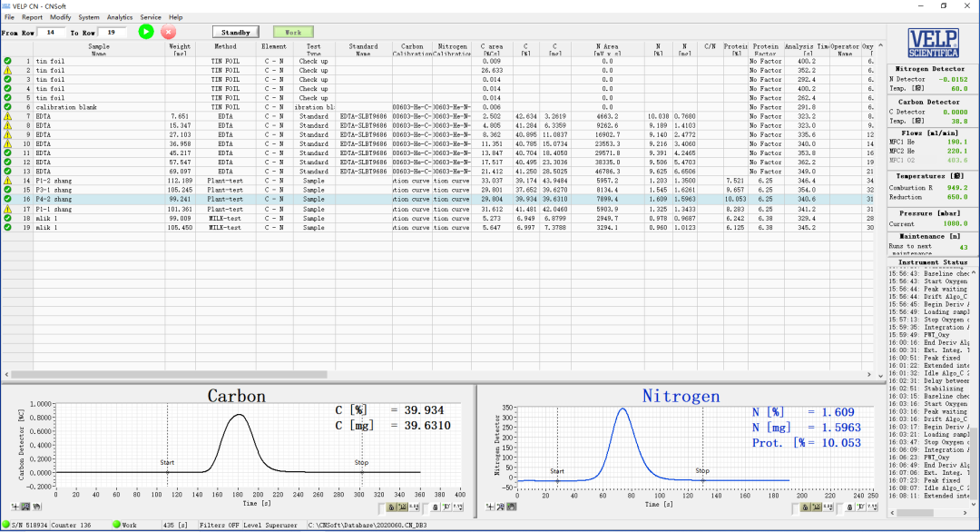
Task: Open Y-axis format dropdown on Nitrogen graph
Action: point(872,507)
